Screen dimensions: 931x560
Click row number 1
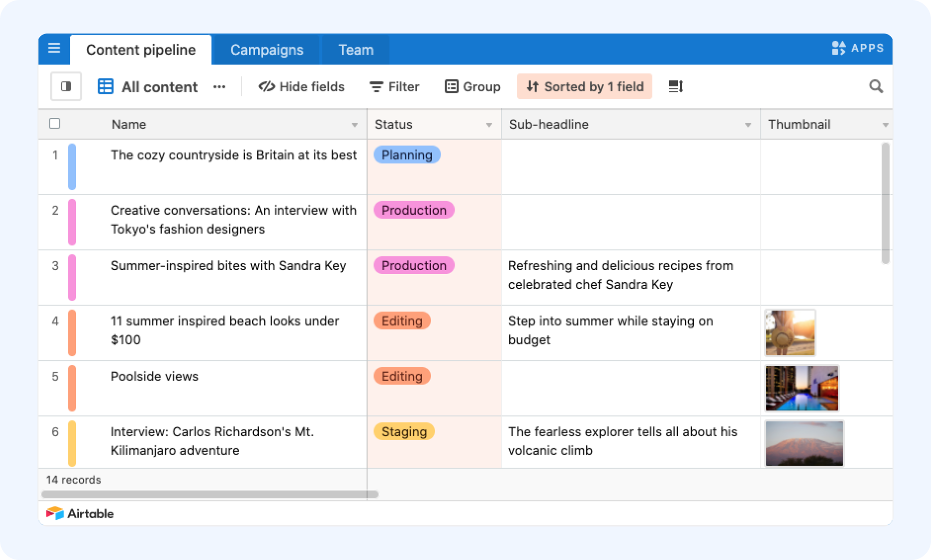coord(55,155)
